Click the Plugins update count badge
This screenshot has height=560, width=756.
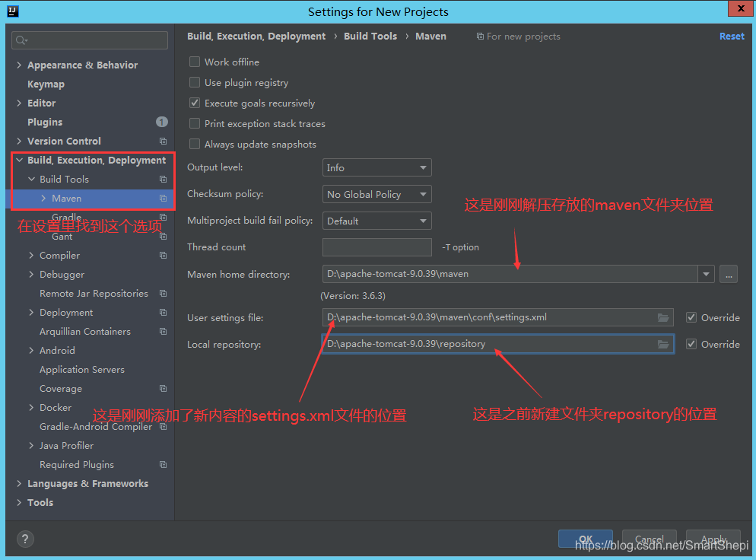click(x=162, y=122)
